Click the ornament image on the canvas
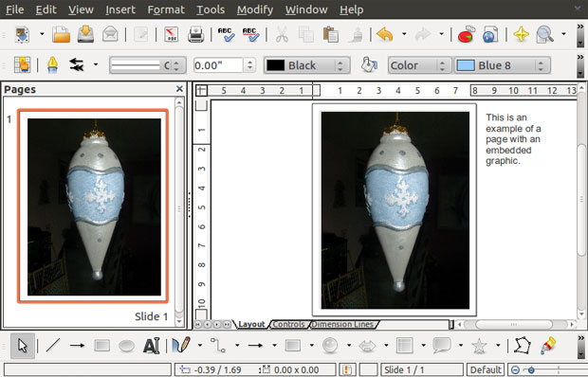 [395, 210]
